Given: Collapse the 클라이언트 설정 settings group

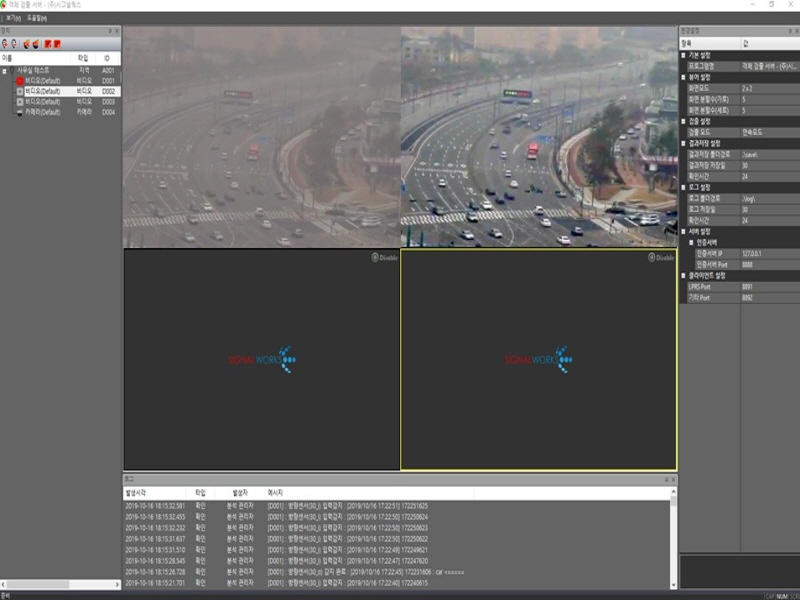Looking at the screenshot, I should [x=684, y=276].
